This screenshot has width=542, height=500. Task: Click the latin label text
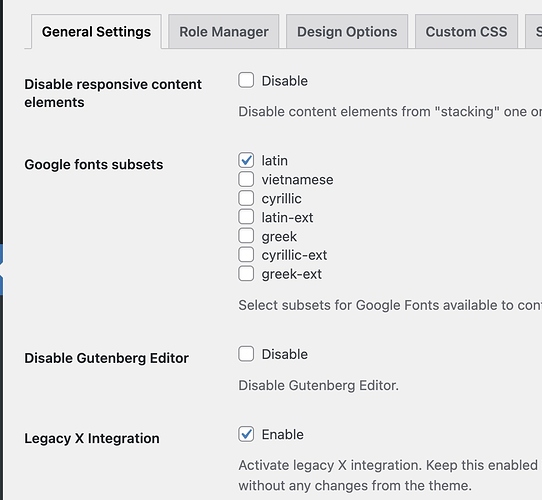pos(274,161)
